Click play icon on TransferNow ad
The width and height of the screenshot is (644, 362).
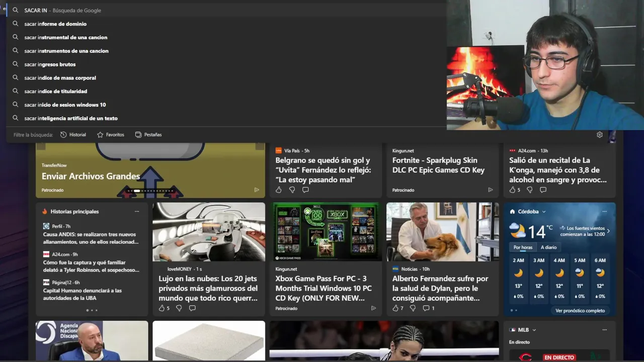[x=257, y=190]
